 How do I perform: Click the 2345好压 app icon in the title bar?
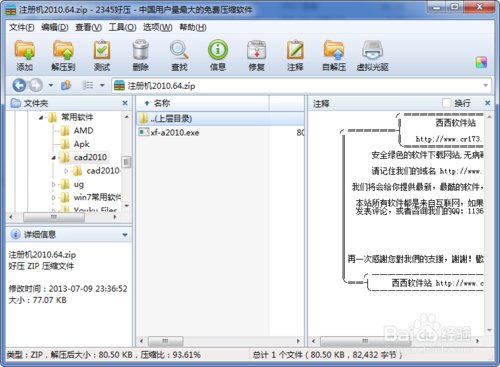11,10
